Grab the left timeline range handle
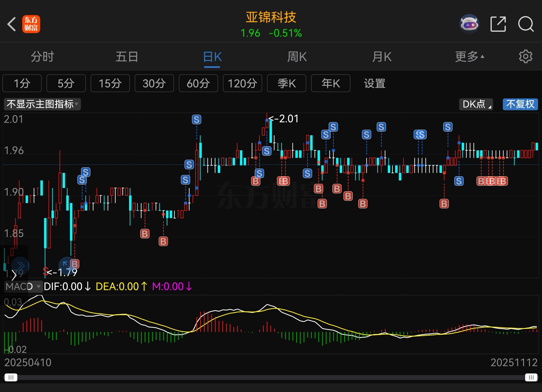Viewport: 542px width, 392px height. coord(11,377)
